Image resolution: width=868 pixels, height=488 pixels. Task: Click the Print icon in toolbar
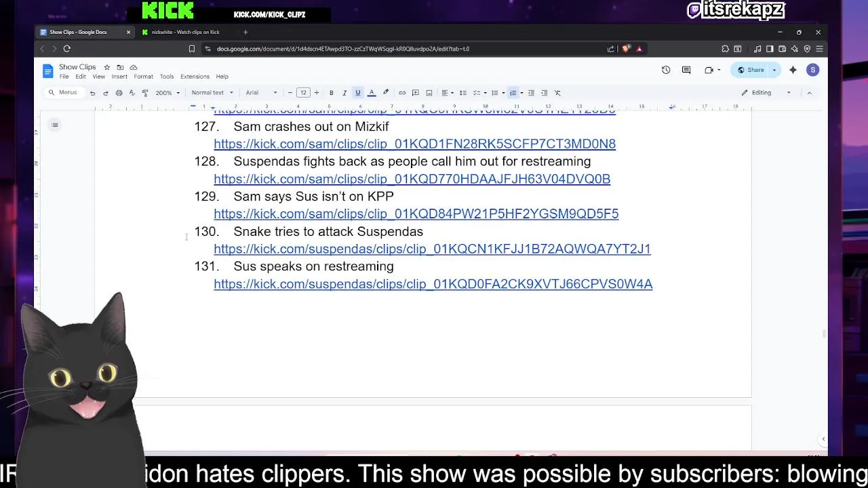click(x=119, y=93)
